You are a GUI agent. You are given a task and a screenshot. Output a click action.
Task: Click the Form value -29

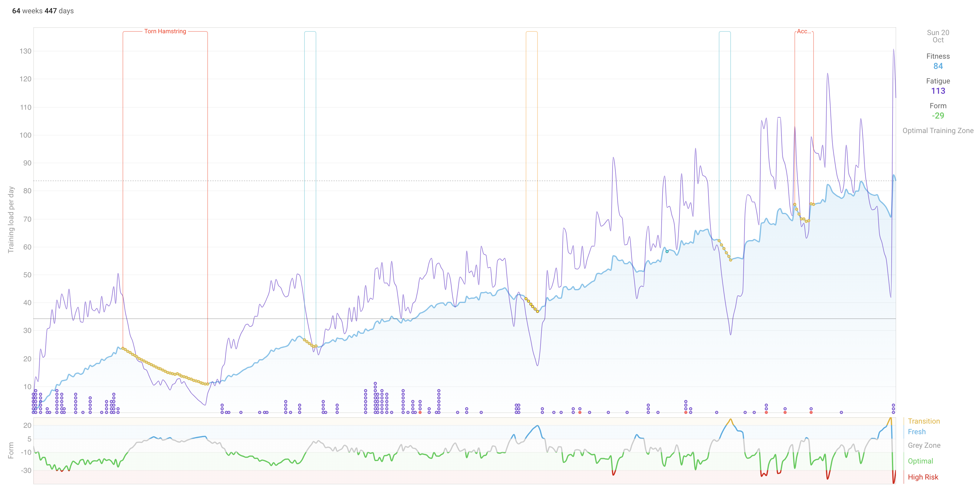tap(938, 115)
